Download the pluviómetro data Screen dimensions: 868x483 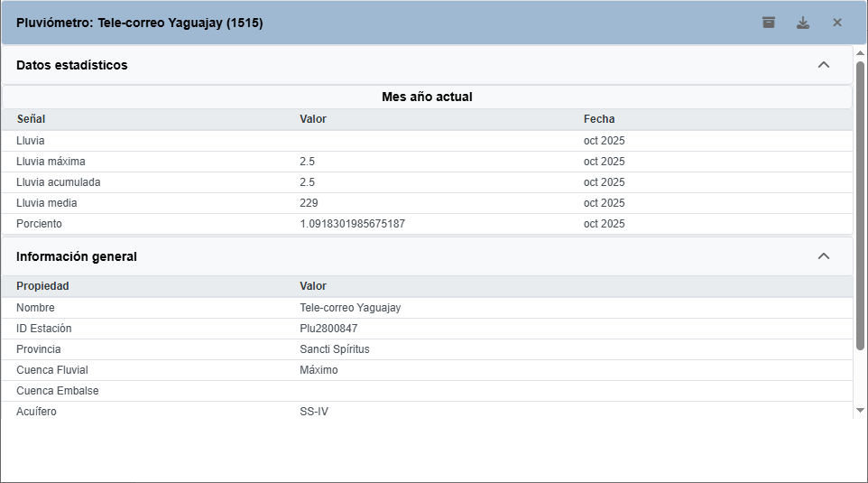(x=803, y=23)
